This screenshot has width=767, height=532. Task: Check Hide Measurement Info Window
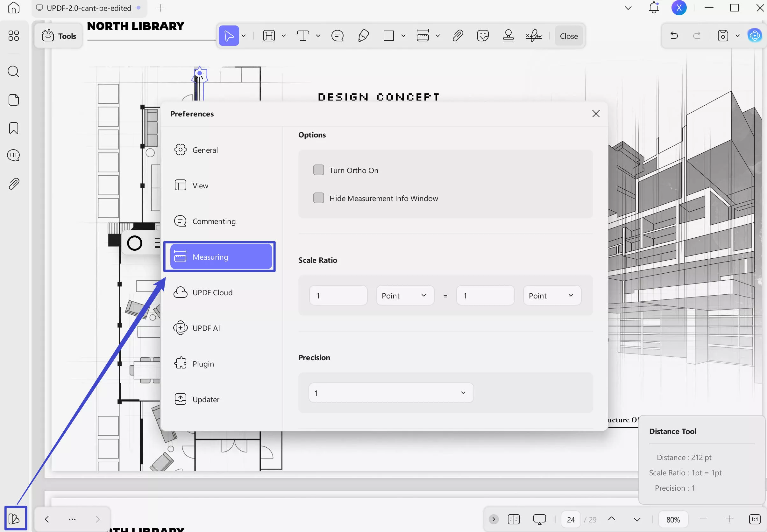[318, 198]
